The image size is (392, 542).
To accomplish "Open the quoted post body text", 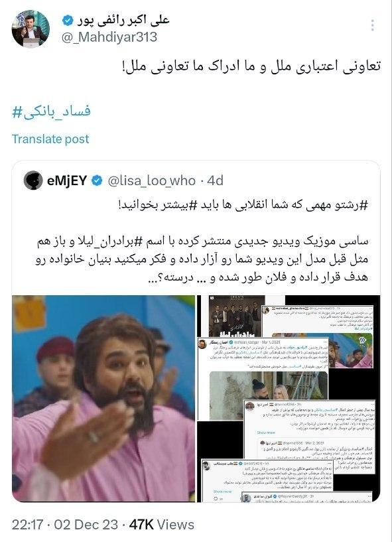I will 202,241.
